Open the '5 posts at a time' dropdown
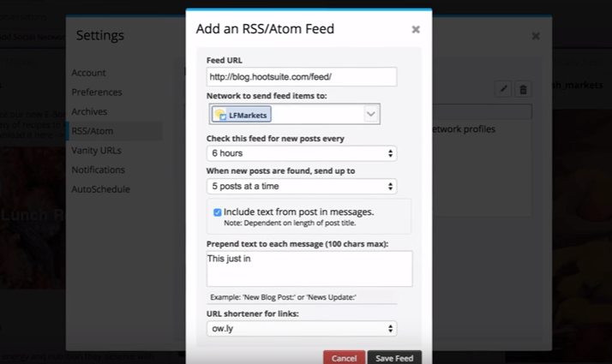The image size is (612, 364). pyautogui.click(x=302, y=187)
